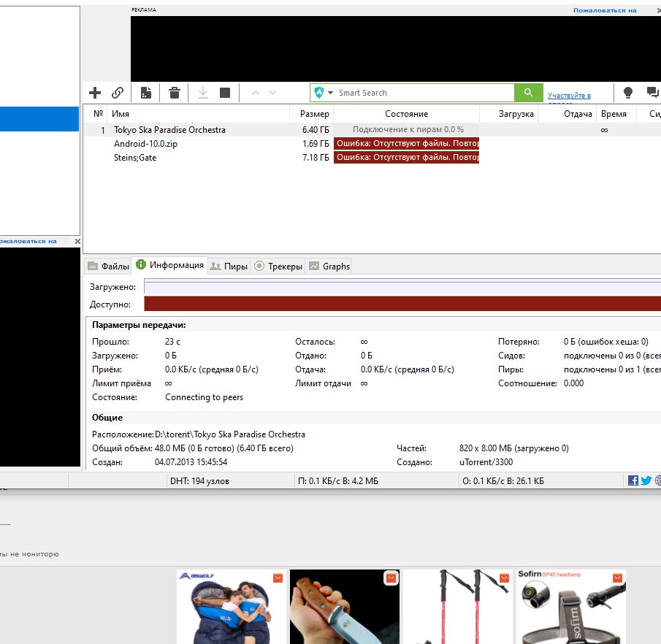This screenshot has height=644, width=661.
Task: Stop the torrent with square icon
Action: 225,92
